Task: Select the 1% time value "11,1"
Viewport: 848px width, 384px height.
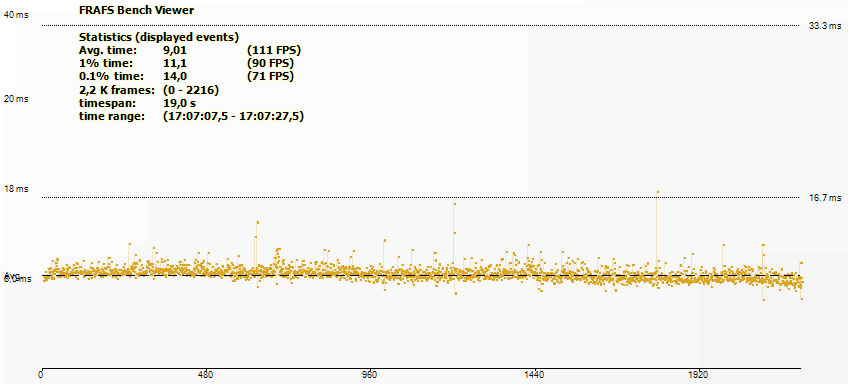Action: coord(175,63)
